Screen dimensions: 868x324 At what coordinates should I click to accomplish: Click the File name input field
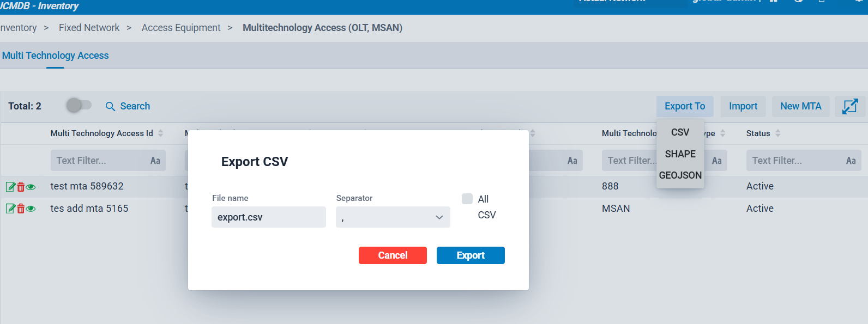point(268,217)
